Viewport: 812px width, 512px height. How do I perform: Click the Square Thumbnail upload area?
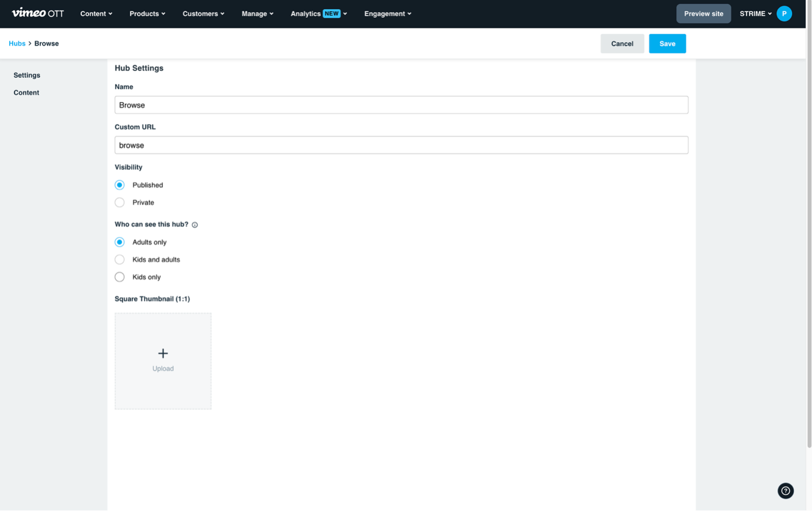click(163, 361)
